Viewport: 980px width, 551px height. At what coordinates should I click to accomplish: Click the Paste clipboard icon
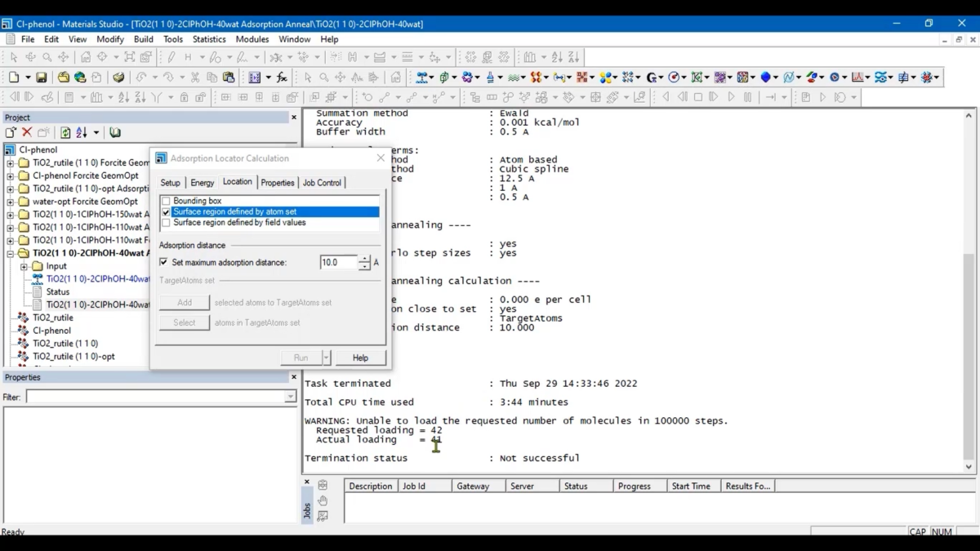click(229, 78)
